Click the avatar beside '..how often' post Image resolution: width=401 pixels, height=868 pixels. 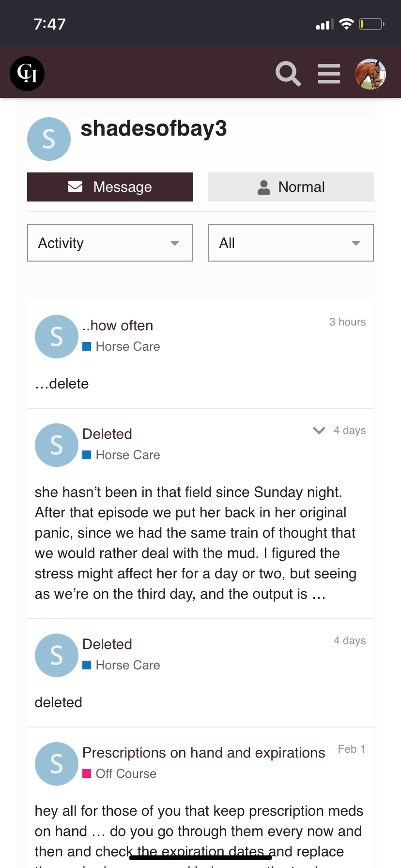[57, 337]
